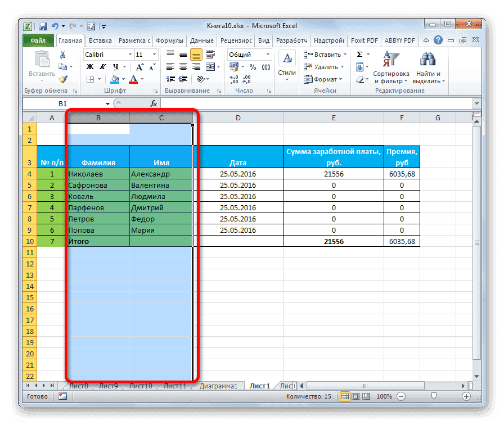504x425 pixels.
Task: Click the Save icon in Quick Access Toolbar
Action: click(x=42, y=26)
